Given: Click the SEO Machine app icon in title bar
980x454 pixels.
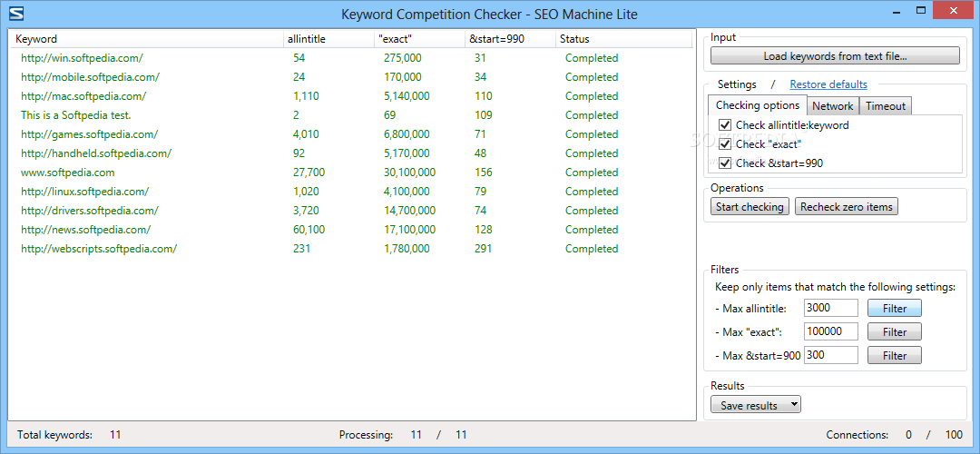Looking at the screenshot, I should [17, 13].
